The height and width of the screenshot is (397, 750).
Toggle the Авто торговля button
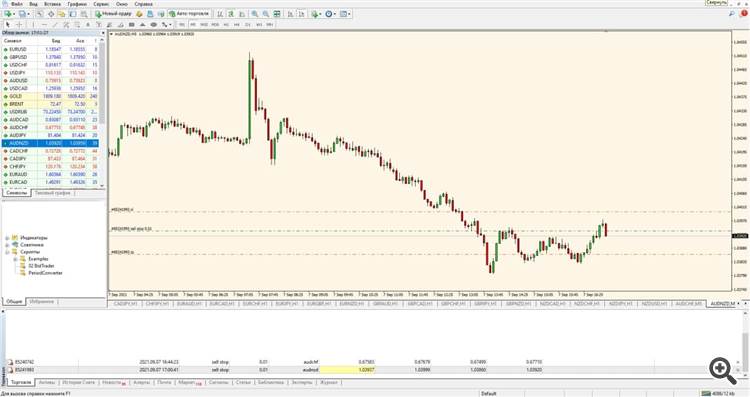coord(188,14)
